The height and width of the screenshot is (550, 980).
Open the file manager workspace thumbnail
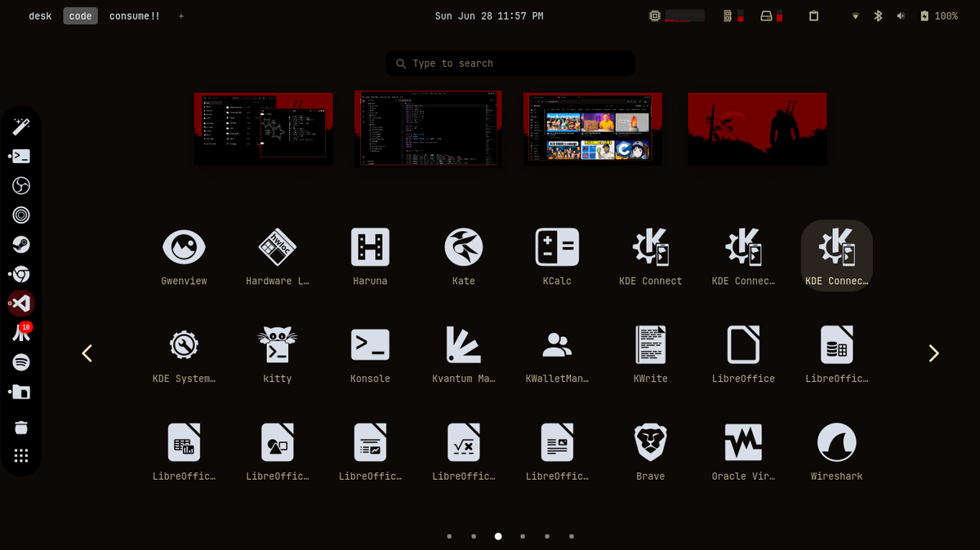click(x=264, y=129)
